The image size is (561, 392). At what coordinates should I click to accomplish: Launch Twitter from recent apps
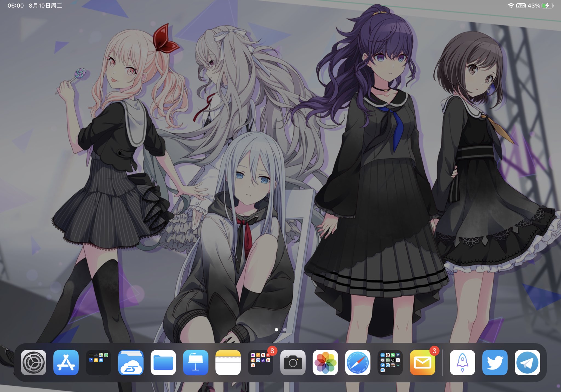click(x=495, y=362)
